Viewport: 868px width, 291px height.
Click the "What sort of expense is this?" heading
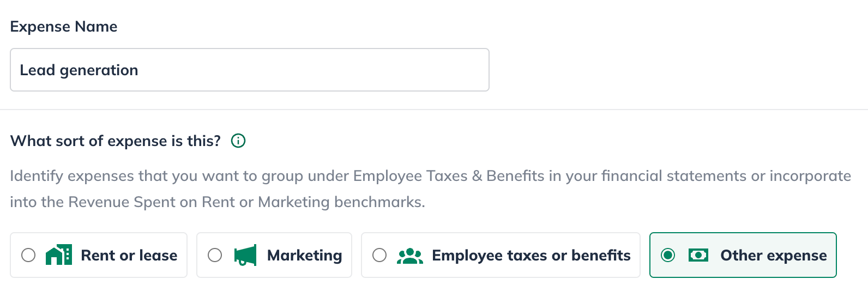(115, 141)
